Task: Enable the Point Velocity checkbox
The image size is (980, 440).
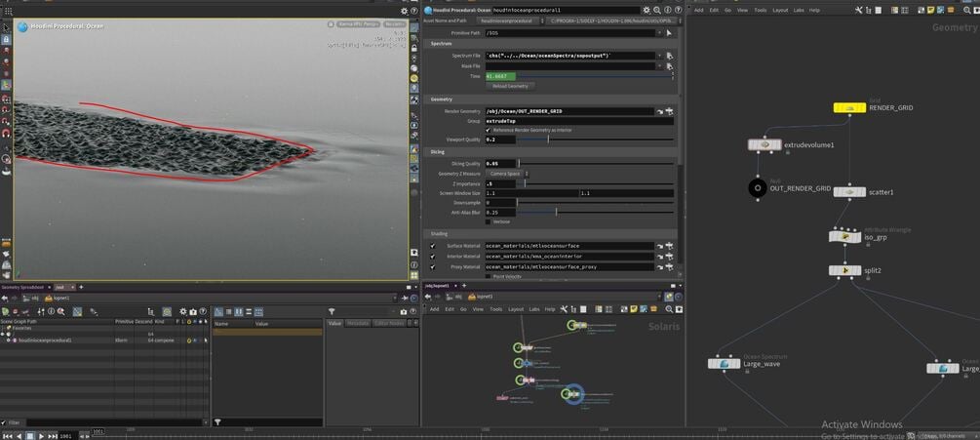Action: 489,276
